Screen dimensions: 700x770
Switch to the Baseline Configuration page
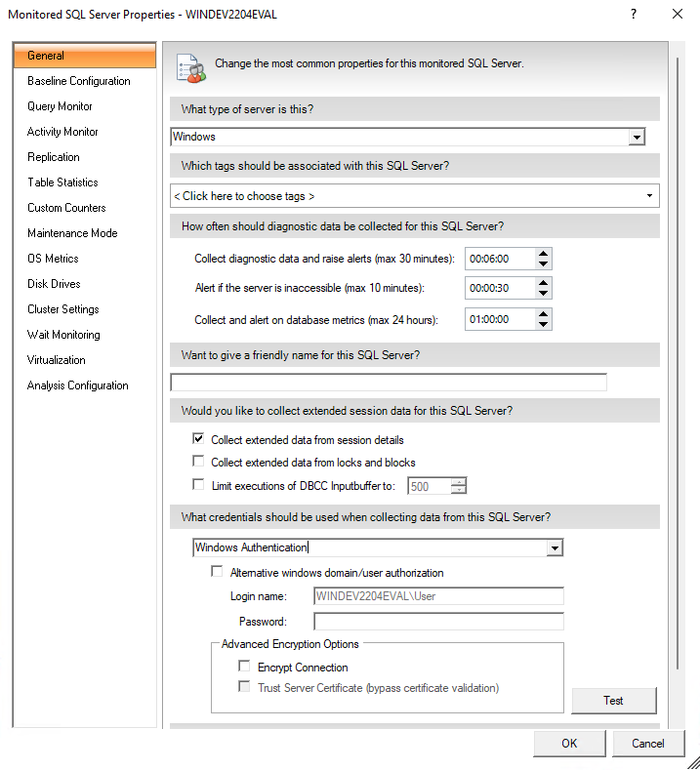pos(78,81)
